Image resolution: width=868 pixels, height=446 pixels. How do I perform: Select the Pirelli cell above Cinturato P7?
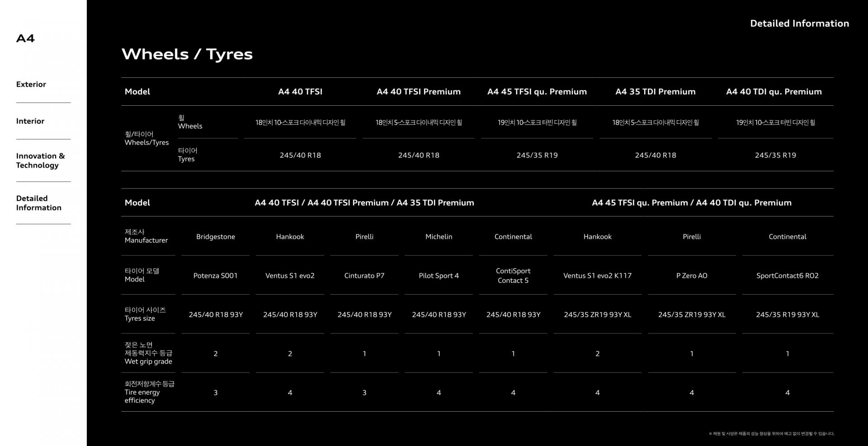[x=364, y=237]
